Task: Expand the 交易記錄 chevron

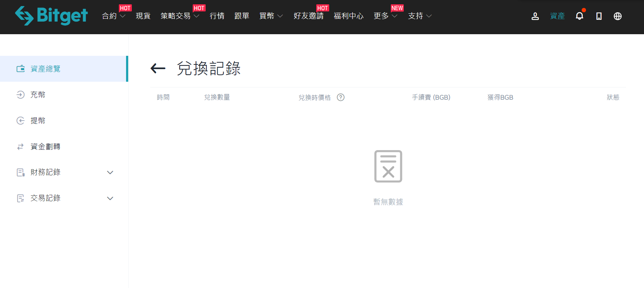Action: tap(110, 198)
